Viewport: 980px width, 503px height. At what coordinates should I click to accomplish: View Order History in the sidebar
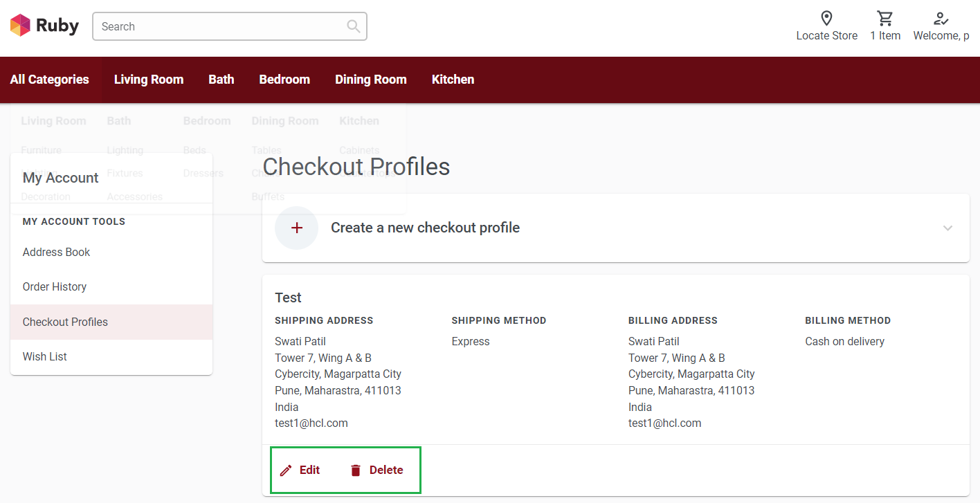[55, 287]
